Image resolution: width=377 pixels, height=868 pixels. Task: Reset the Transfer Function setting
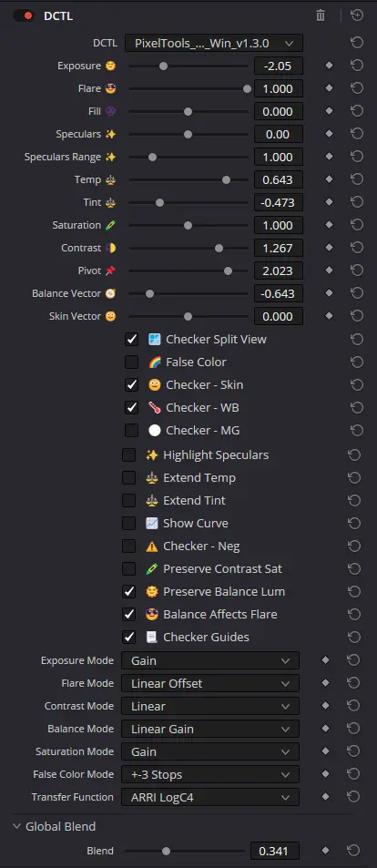tap(353, 797)
